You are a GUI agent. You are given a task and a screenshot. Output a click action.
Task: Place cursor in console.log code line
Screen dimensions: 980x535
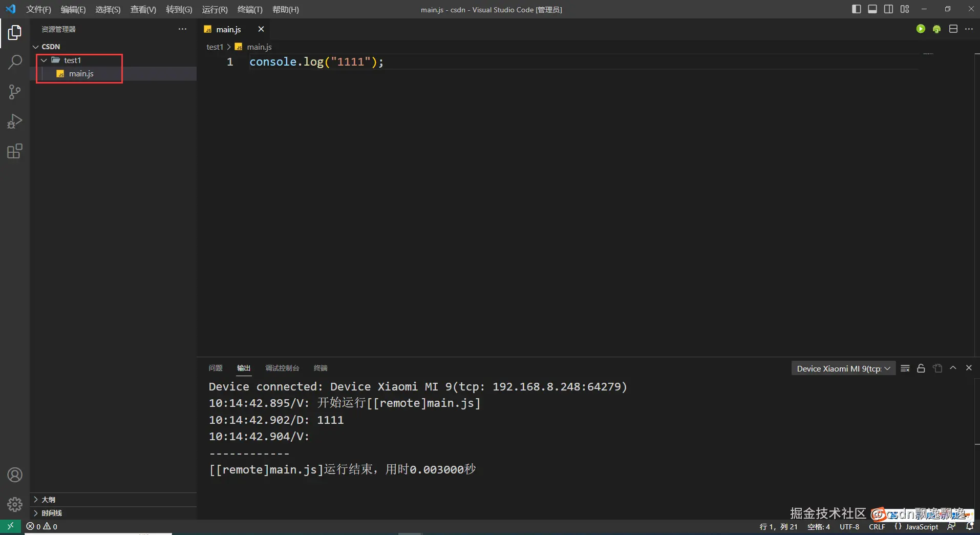point(316,62)
